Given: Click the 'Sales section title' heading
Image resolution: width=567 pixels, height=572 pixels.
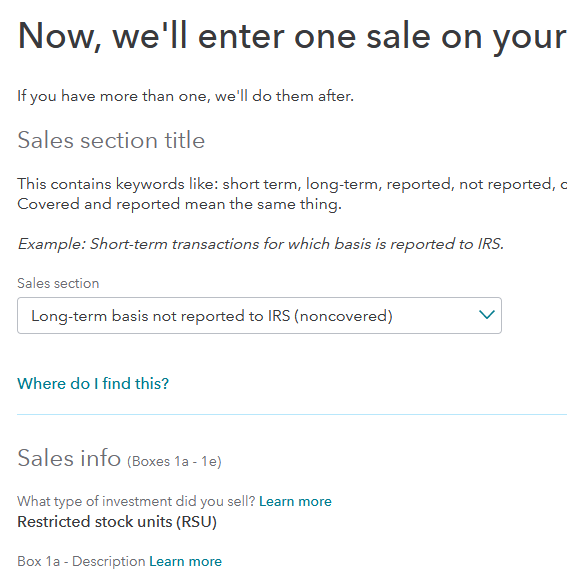Looking at the screenshot, I should click(111, 140).
